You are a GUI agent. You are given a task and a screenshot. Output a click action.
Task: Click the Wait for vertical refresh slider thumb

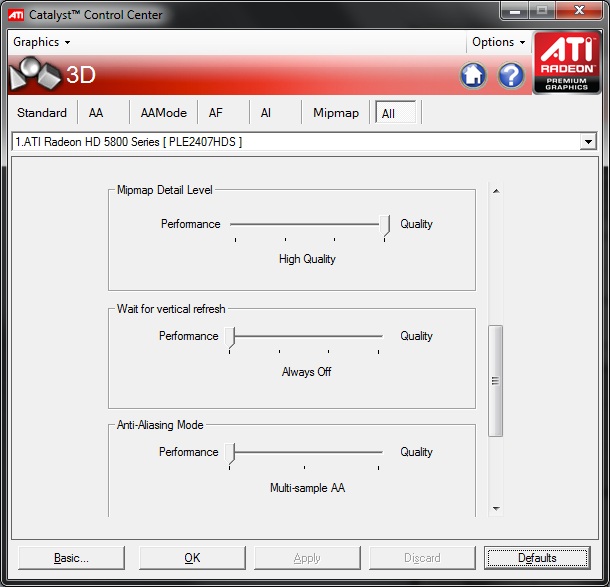230,337
